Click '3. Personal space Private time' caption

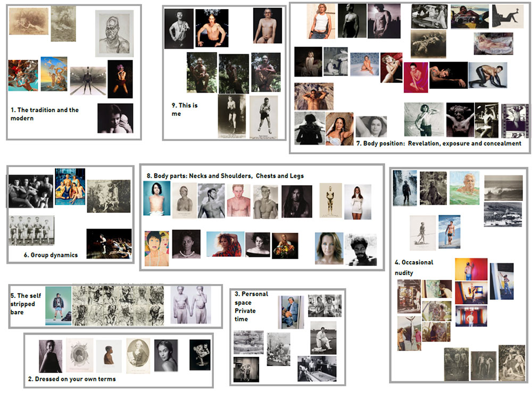click(251, 306)
